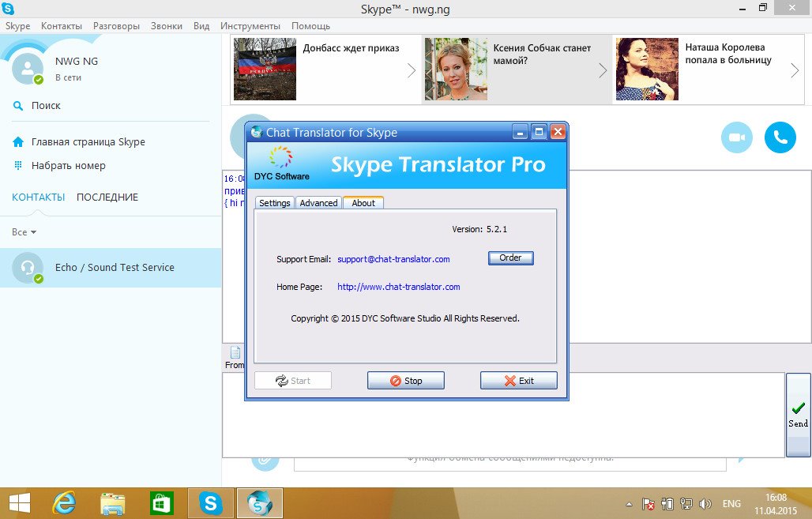Select the Echo / Sound Test Service contact

(111, 267)
